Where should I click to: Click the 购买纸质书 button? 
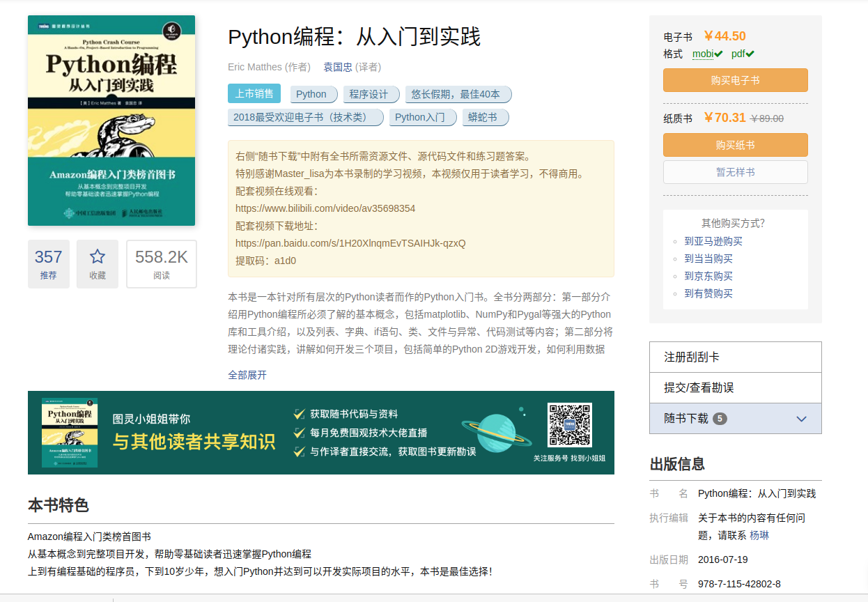735,145
